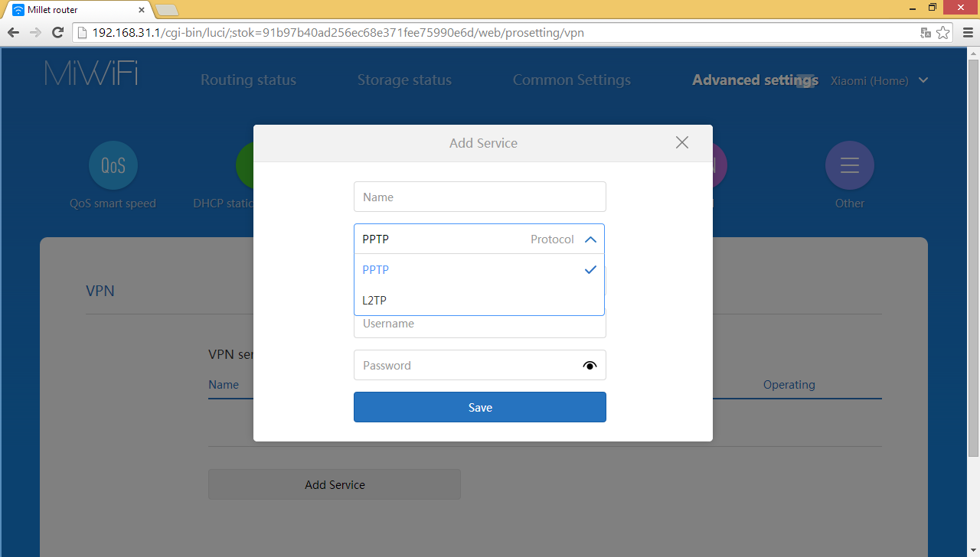Click the Add Service button behind the dialog
This screenshot has height=557, width=980.
pyautogui.click(x=335, y=484)
